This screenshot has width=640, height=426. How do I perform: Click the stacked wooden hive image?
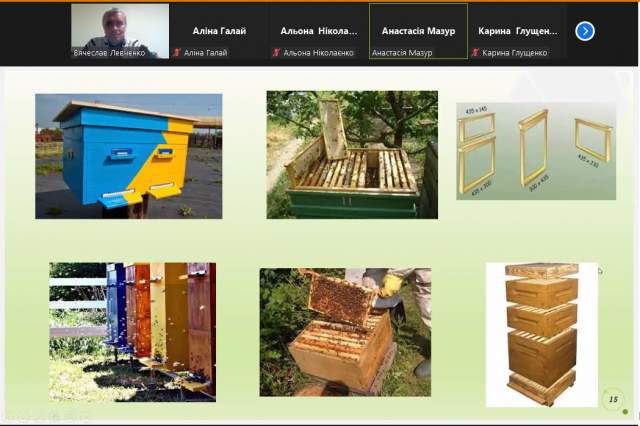coord(542,335)
